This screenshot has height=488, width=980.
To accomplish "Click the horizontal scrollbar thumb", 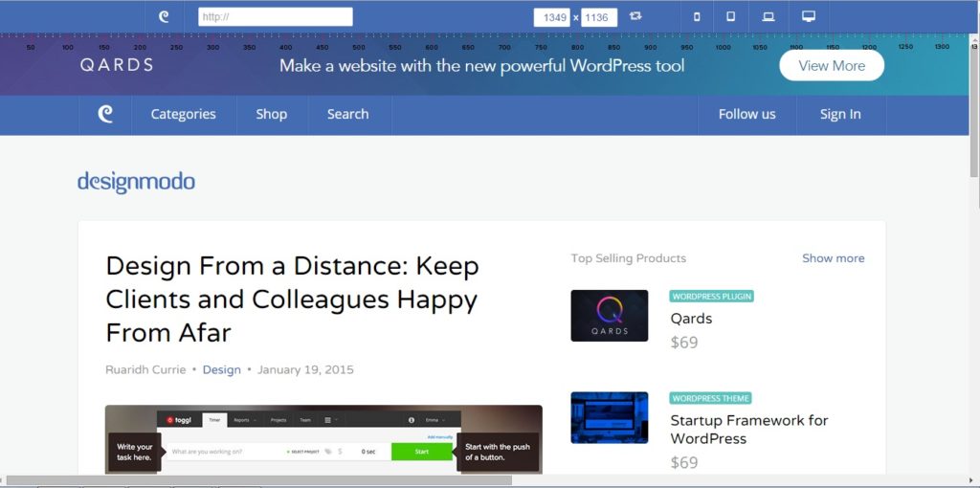I will (259, 480).
